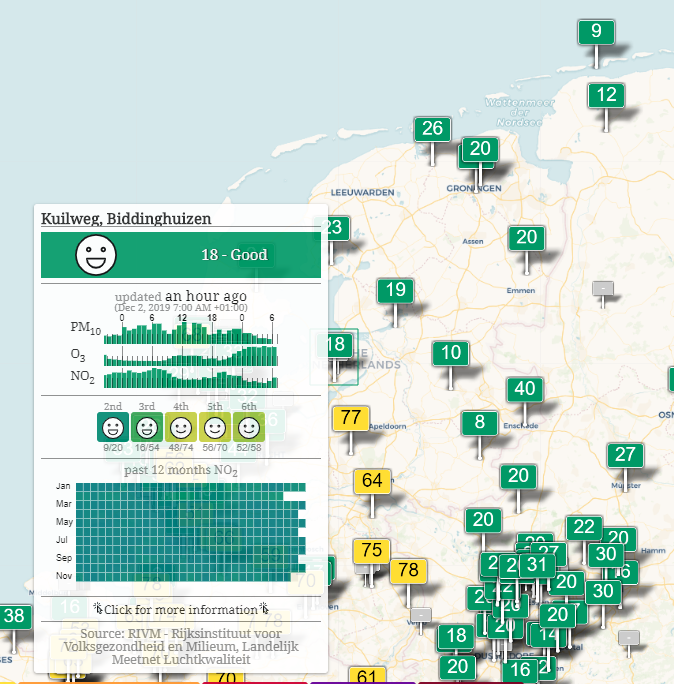Click the green marker showing 40
The width and height of the screenshot is (674, 684).
522,390
